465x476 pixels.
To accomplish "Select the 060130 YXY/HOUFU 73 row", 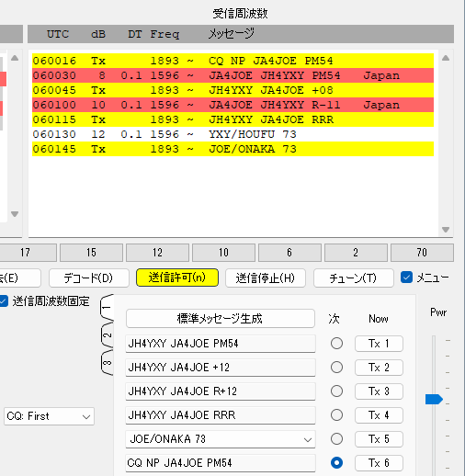I will pos(232,134).
